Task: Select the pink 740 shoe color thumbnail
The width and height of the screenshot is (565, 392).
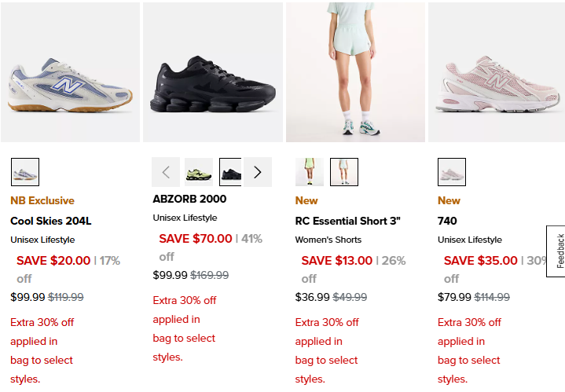Action: pyautogui.click(x=452, y=172)
